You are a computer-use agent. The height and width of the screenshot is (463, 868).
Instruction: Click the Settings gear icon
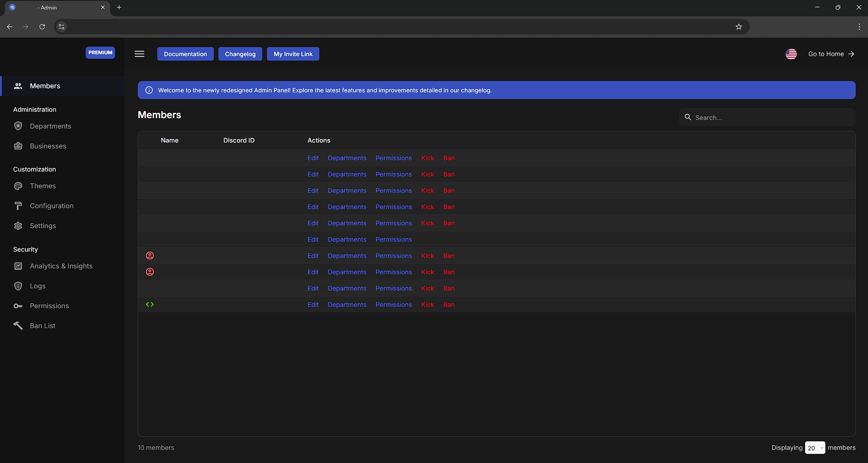point(18,226)
